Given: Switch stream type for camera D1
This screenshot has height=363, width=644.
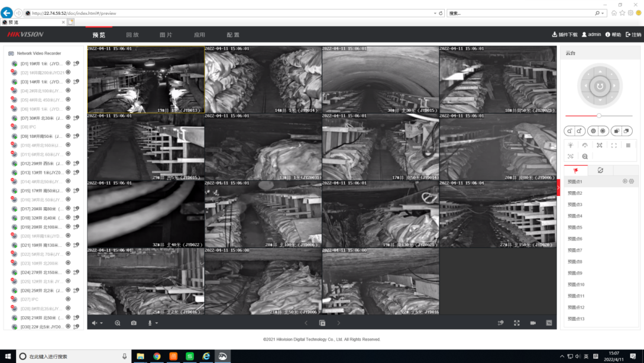Looking at the screenshot, I should coord(76,63).
